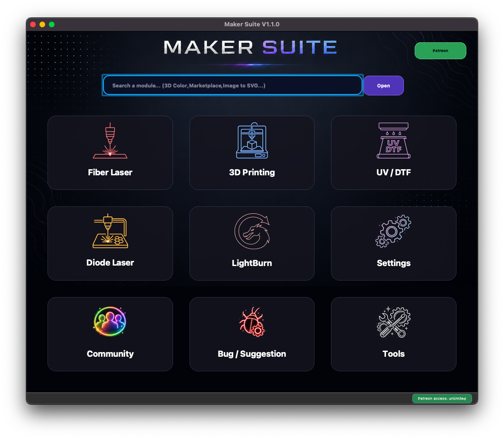Close the Maker Suite window
This screenshot has width=504, height=439.
[x=33, y=24]
